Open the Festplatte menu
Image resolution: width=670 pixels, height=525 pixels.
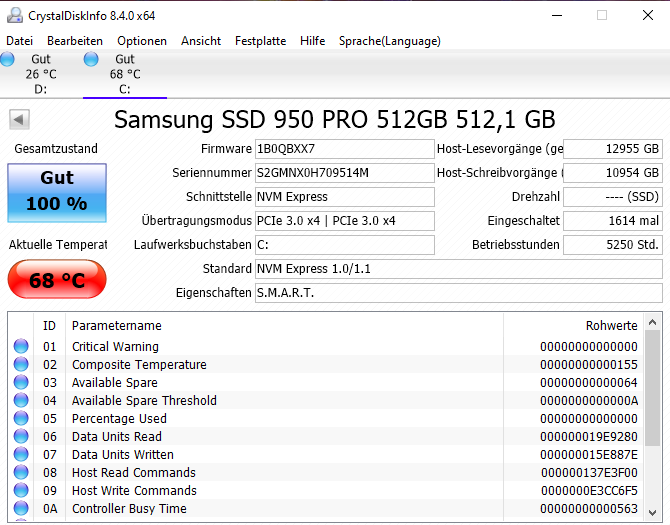coord(260,41)
